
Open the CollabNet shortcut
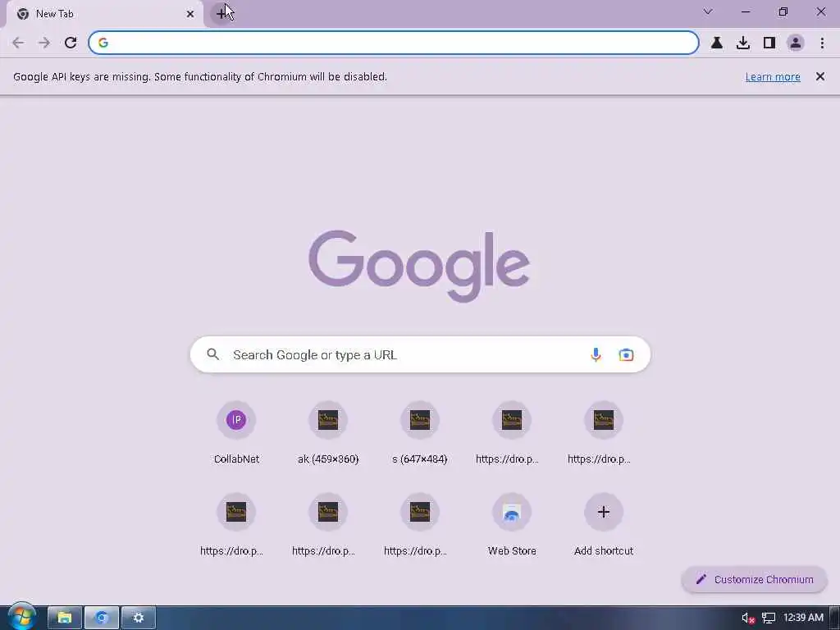click(x=236, y=433)
